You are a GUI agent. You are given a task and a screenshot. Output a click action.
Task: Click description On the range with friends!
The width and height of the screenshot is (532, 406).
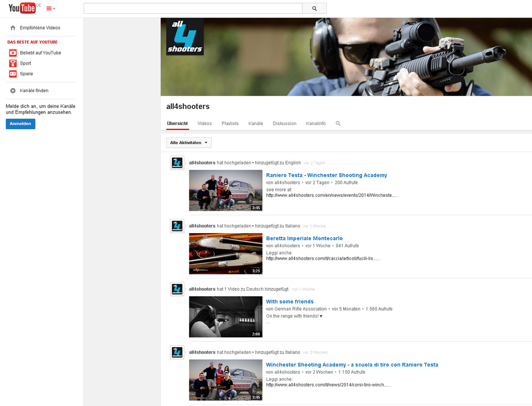(x=294, y=316)
